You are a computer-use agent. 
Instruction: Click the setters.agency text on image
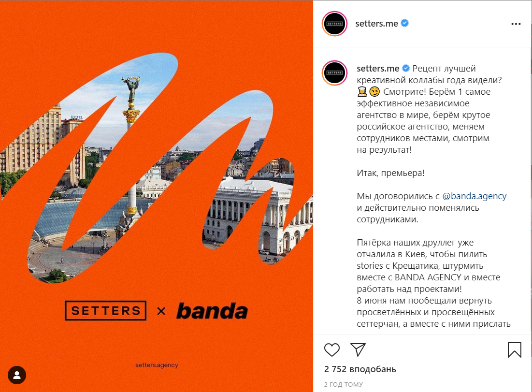point(157,365)
